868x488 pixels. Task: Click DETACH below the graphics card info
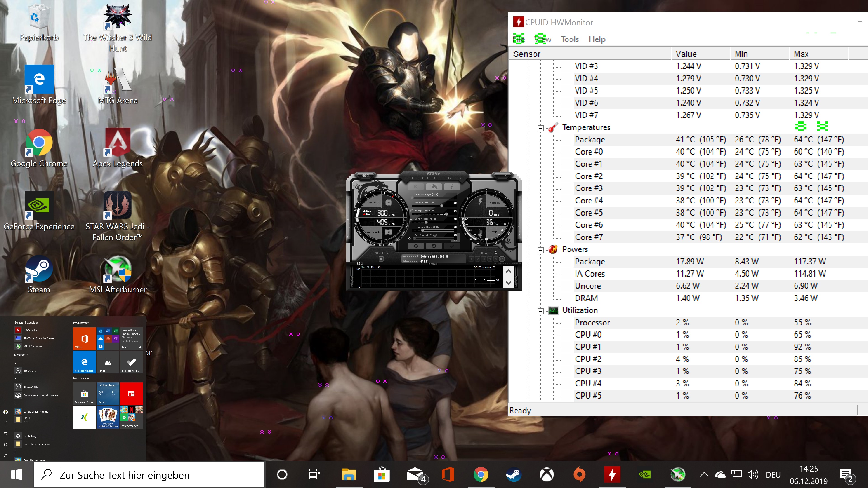(433, 264)
